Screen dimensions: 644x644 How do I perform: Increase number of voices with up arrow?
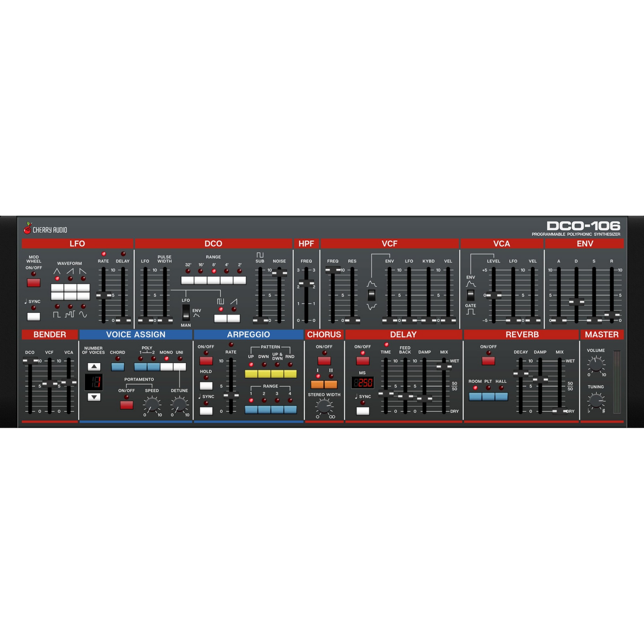pyautogui.click(x=94, y=366)
